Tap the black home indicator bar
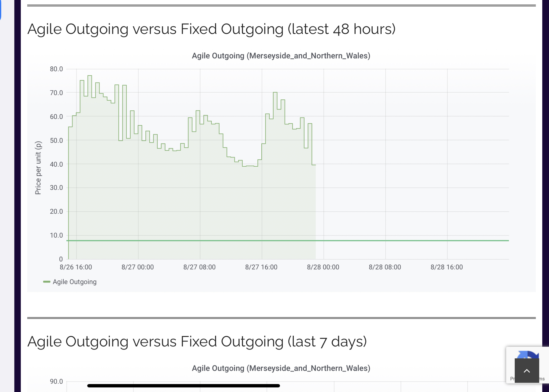549x392 pixels. coord(184,386)
